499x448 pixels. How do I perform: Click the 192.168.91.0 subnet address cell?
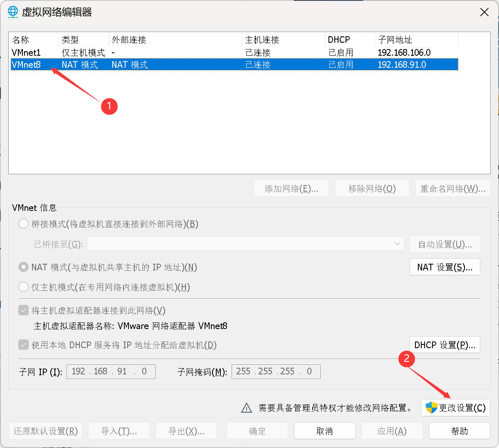(x=402, y=65)
